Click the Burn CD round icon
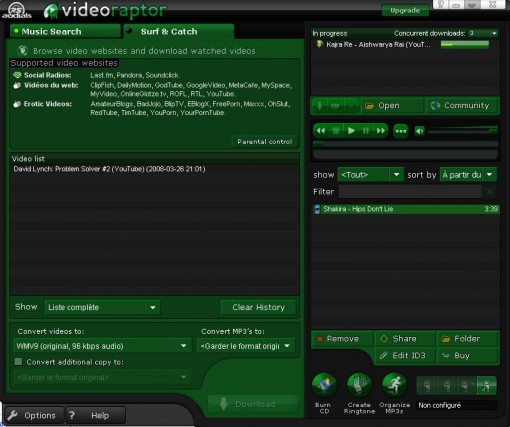This screenshot has width=510, height=427. [x=324, y=385]
